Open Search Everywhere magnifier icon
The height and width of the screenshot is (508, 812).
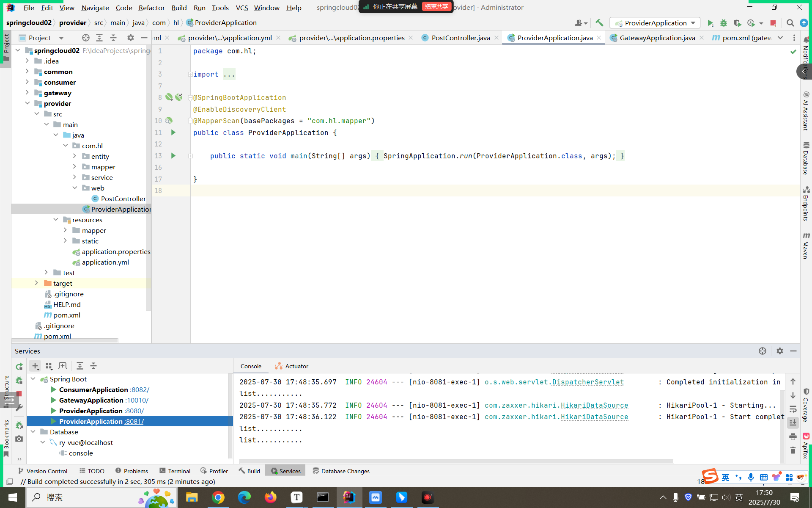point(790,23)
